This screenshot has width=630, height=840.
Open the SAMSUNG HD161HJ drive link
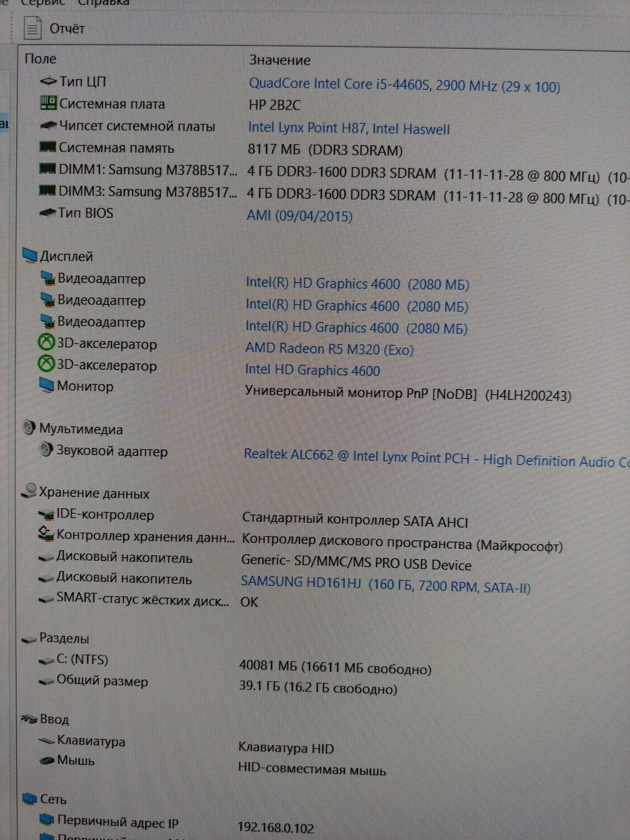(x=386, y=585)
